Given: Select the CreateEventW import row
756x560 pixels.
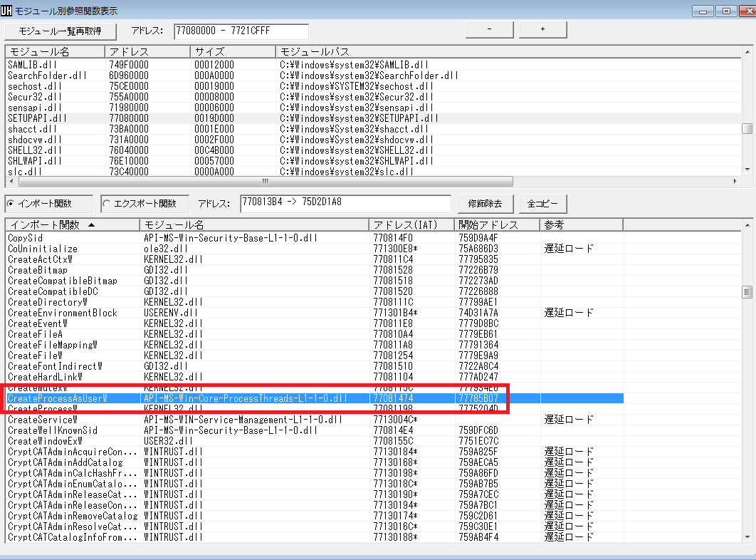Looking at the screenshot, I should click(x=315, y=323).
